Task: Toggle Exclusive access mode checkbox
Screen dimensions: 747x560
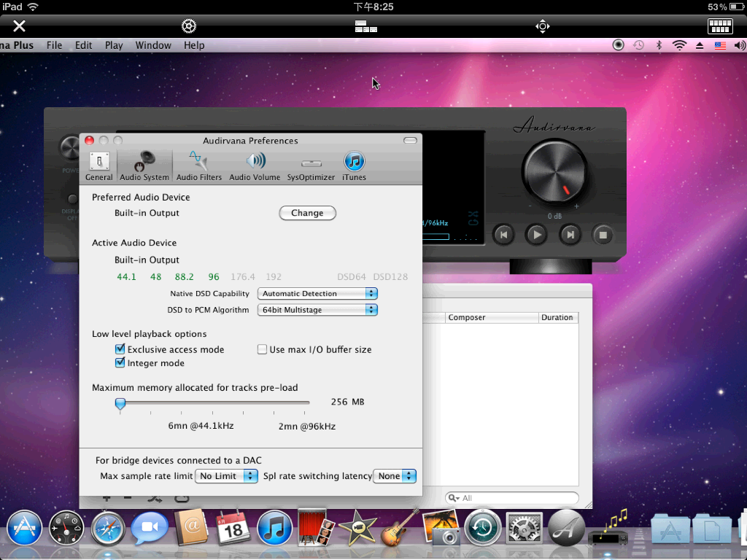Action: coord(120,349)
